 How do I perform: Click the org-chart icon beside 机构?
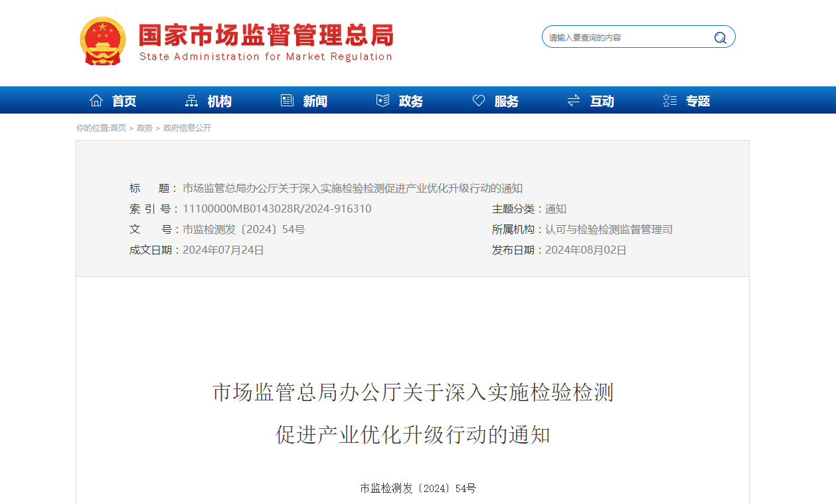[191, 100]
